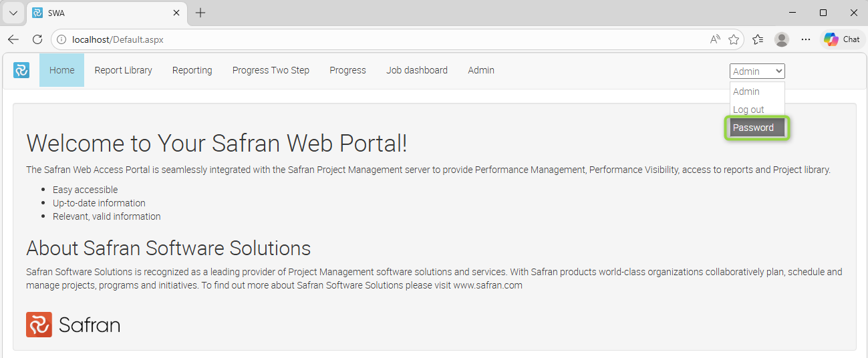This screenshot has height=358, width=868.
Task: Click the 'Easy accessible' bullet
Action: coord(85,190)
